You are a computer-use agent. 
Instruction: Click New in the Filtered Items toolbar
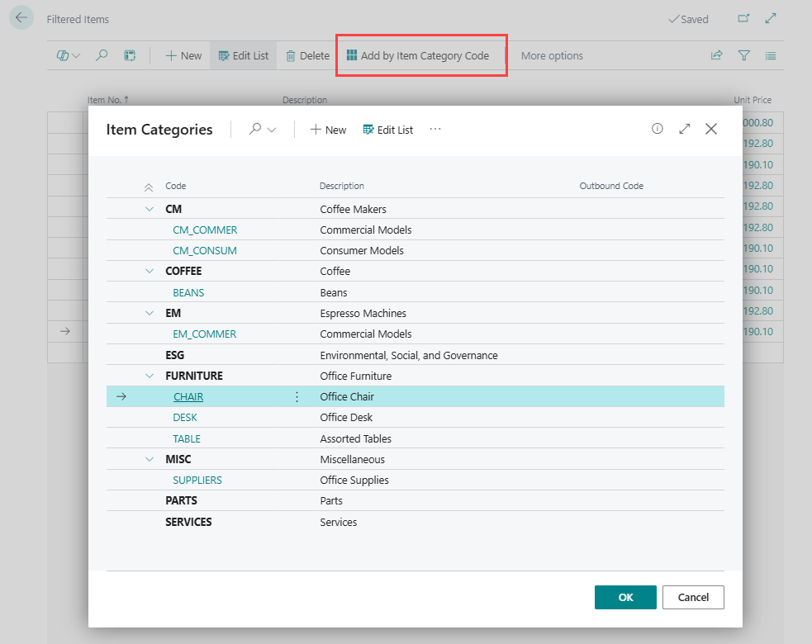(x=183, y=55)
